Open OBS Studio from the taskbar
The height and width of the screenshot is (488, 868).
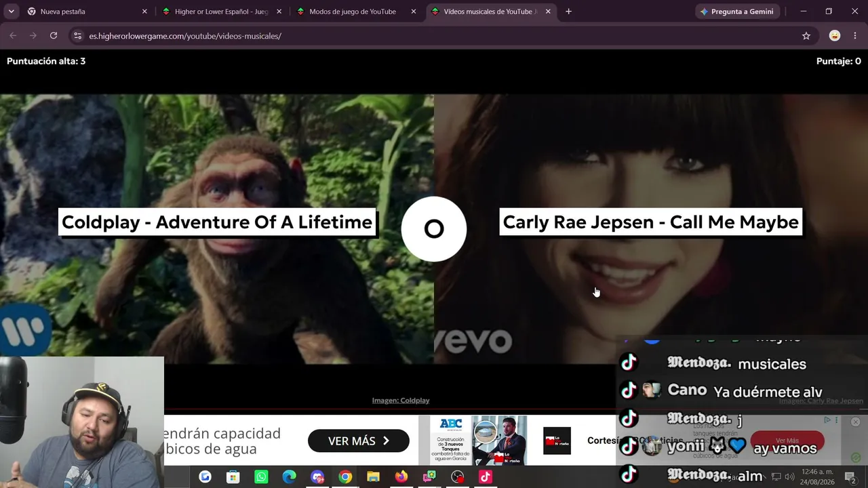(458, 477)
